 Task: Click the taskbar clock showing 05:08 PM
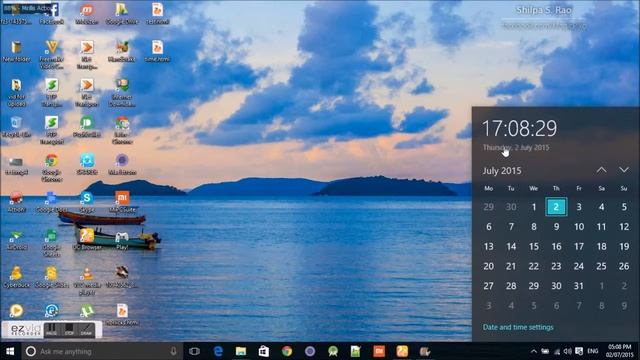point(620,351)
